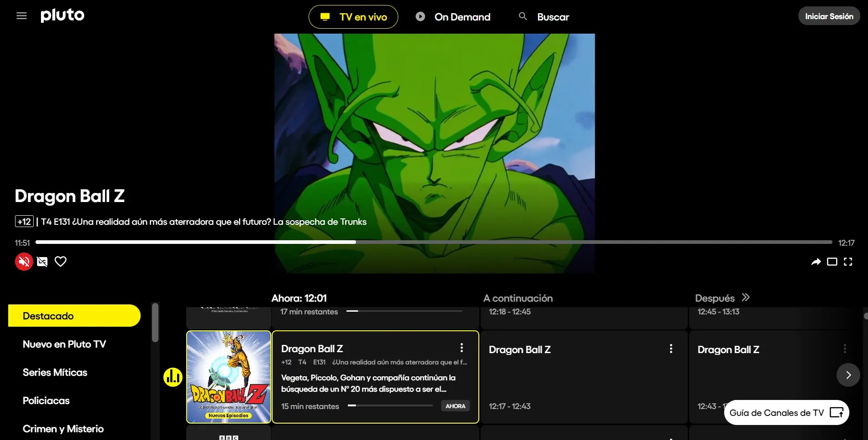Image resolution: width=868 pixels, height=440 pixels.
Task: Click the share arrow icon
Action: 816,262
